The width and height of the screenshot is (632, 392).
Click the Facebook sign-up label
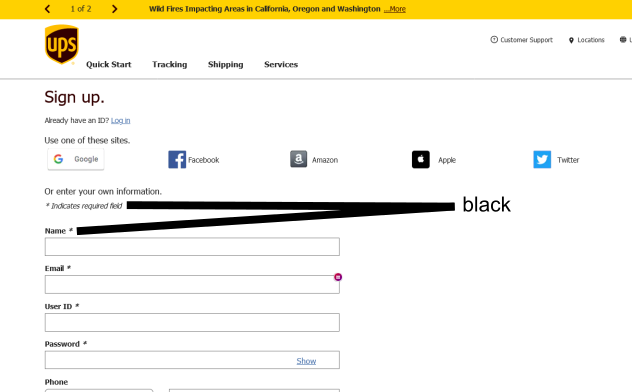coord(204,160)
